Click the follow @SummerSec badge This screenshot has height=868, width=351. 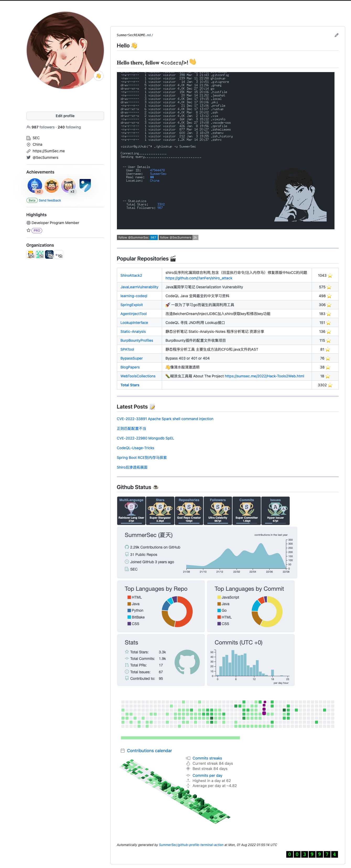pyautogui.click(x=137, y=237)
